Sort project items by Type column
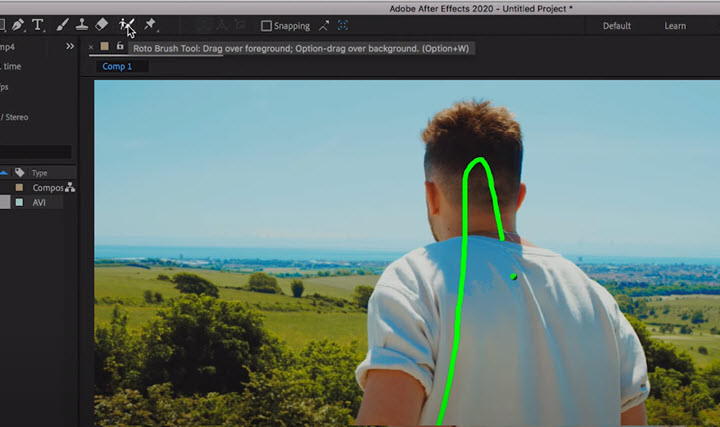720x427 pixels. [x=39, y=173]
